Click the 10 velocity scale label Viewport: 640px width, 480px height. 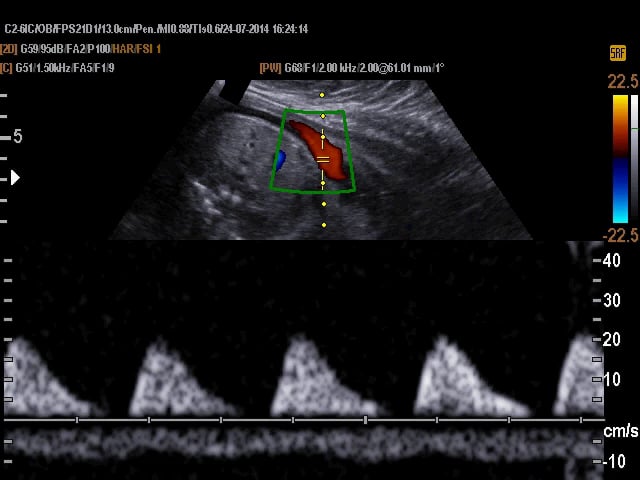[x=612, y=380]
